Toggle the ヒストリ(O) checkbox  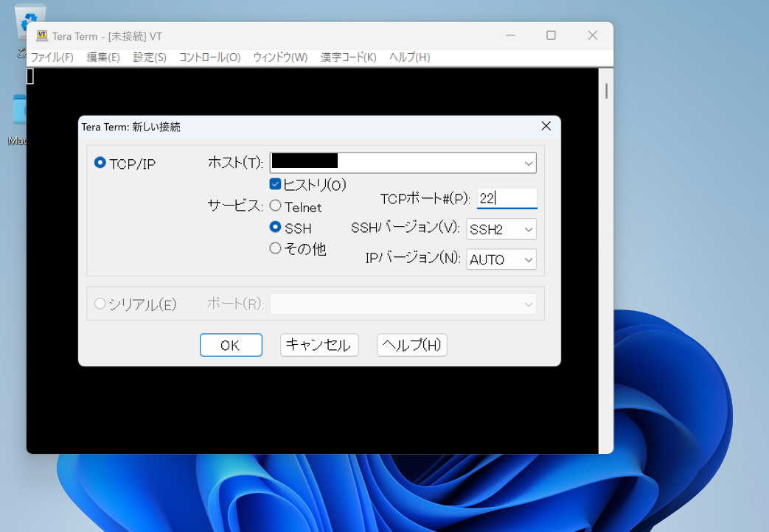[275, 184]
